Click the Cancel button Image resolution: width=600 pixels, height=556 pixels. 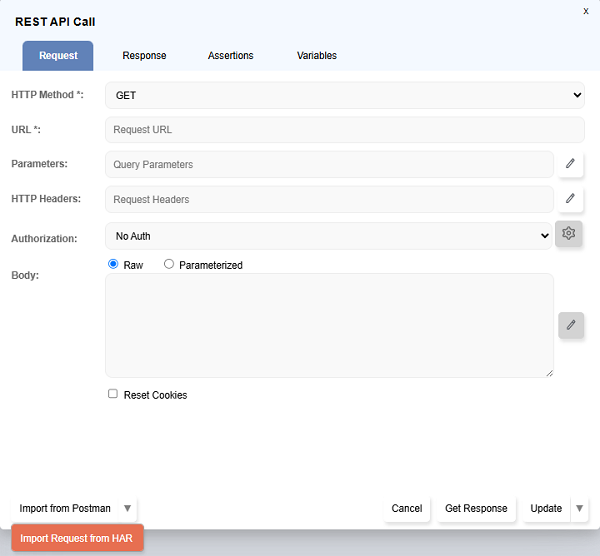point(407,508)
